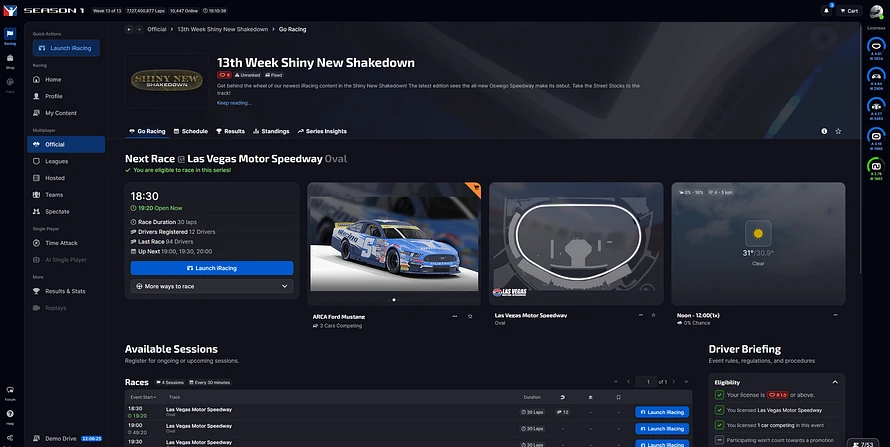Show series info icon in header
Screen dimensions: 890x447
824,131
